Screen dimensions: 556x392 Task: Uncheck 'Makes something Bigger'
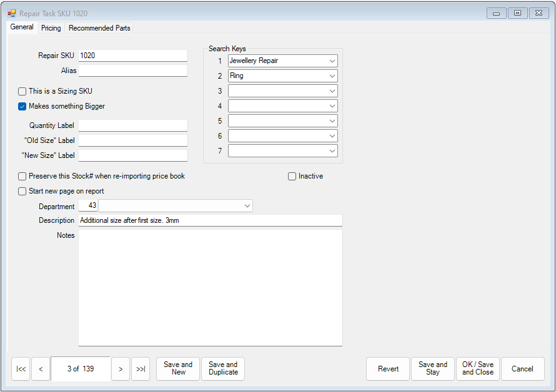pyautogui.click(x=22, y=106)
